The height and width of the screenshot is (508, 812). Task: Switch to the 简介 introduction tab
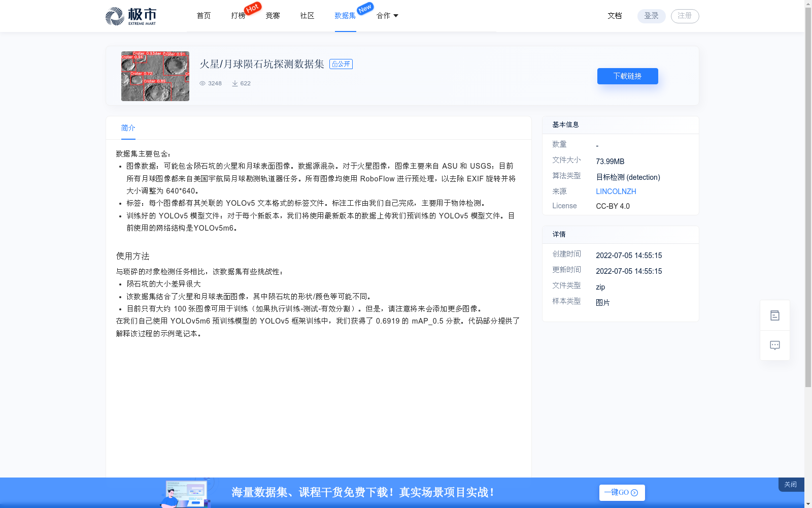[128, 128]
